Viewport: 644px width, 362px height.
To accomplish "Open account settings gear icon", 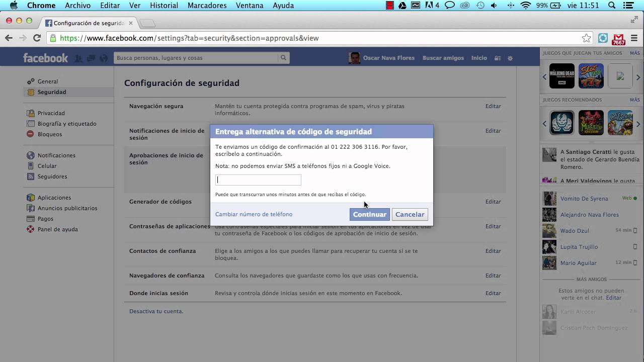I will pyautogui.click(x=510, y=58).
